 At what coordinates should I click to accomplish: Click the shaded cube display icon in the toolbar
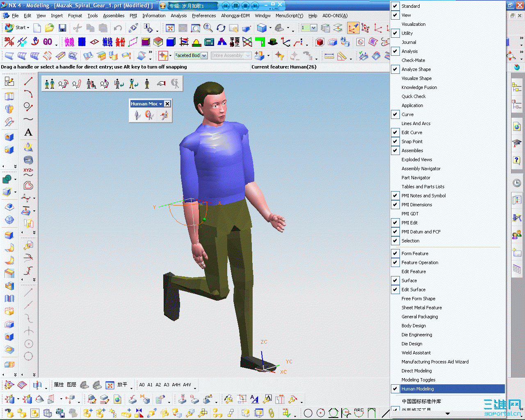coord(261,27)
